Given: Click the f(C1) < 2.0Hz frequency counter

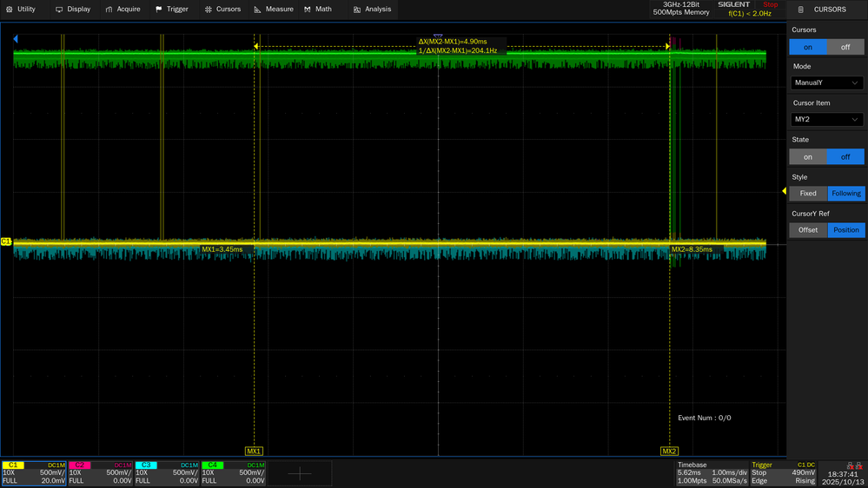Looking at the screenshot, I should pyautogui.click(x=750, y=13).
